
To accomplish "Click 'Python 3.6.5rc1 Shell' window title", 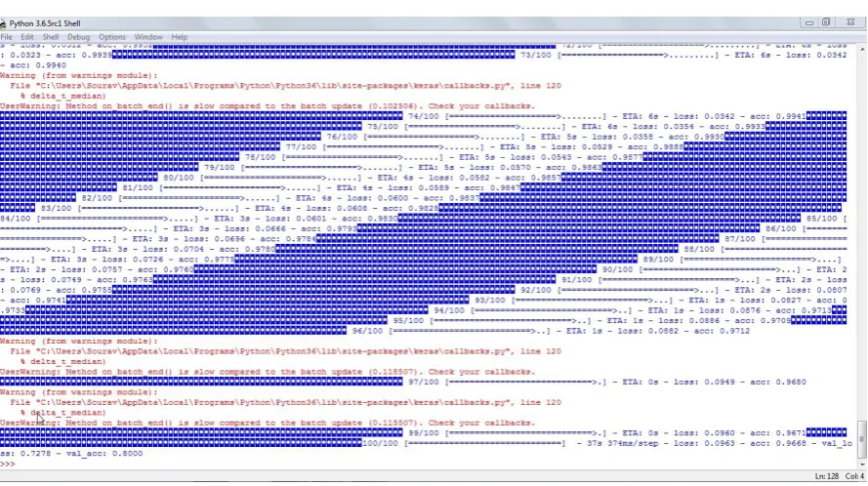I will [x=45, y=23].
